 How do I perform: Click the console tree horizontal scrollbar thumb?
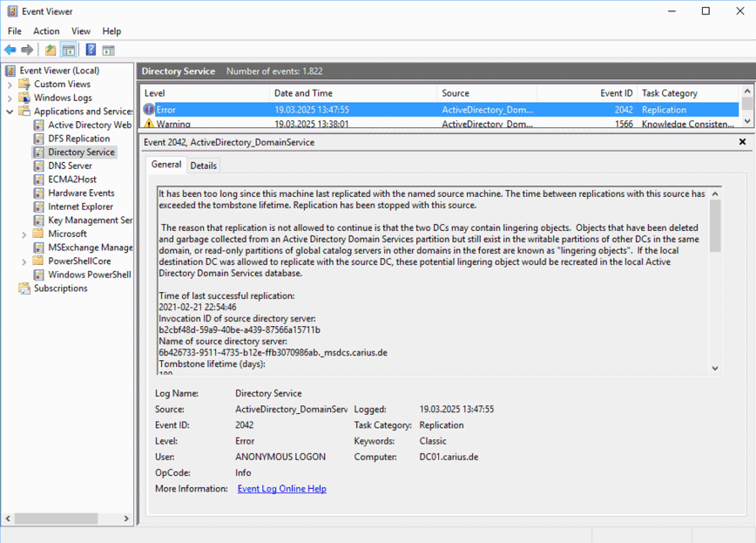(57, 519)
